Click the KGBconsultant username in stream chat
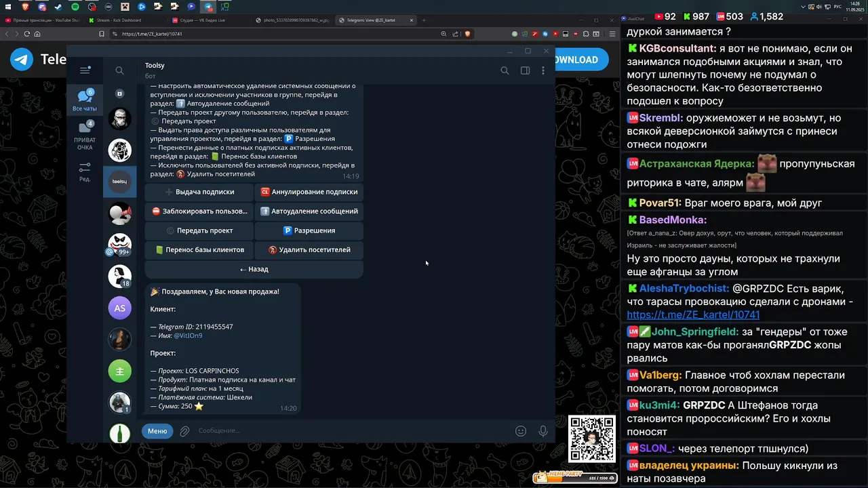Image resolution: width=868 pixels, height=488 pixels. pos(677,48)
